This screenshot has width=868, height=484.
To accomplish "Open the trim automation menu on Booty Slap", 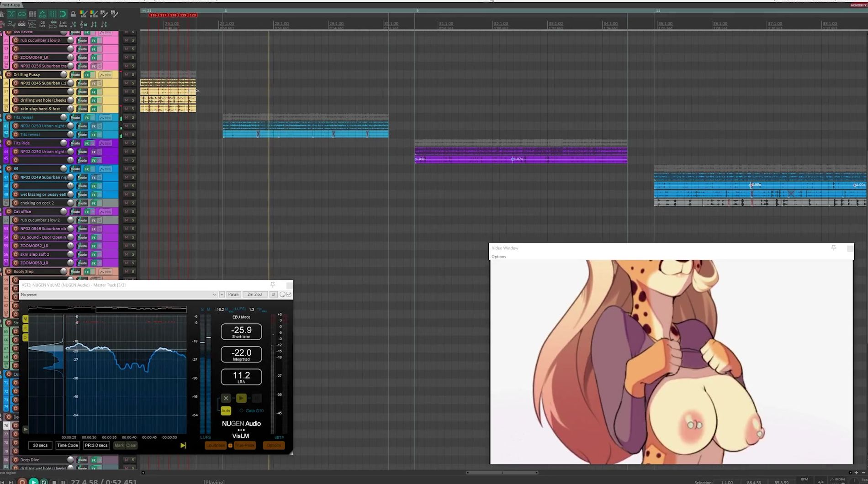I will pos(106,272).
